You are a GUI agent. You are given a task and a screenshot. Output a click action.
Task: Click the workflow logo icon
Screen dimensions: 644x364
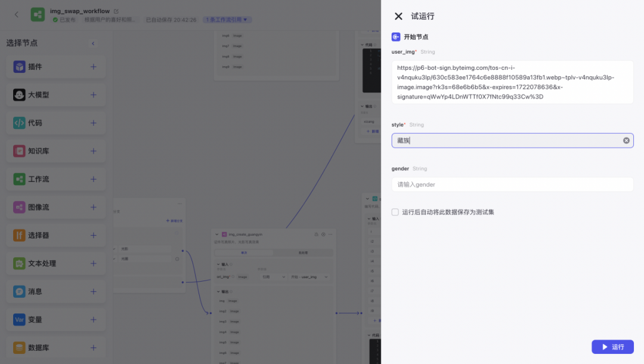click(38, 15)
